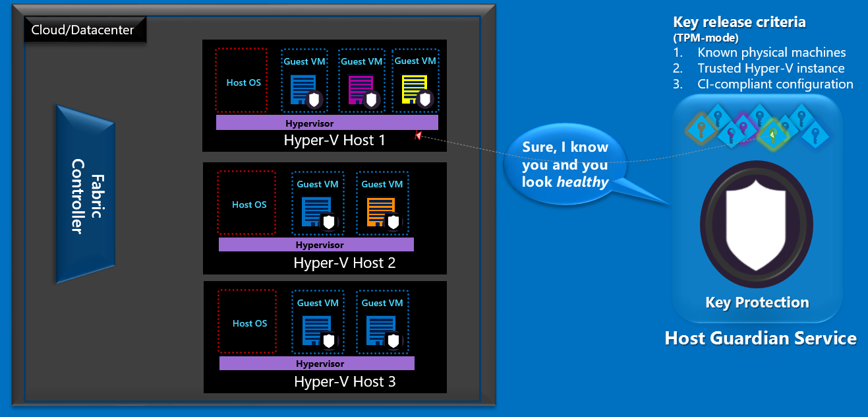Screen dimensions: 868x417
Task: Click the Hypervisor bar in Hyper-V Host 2
Action: [316, 245]
